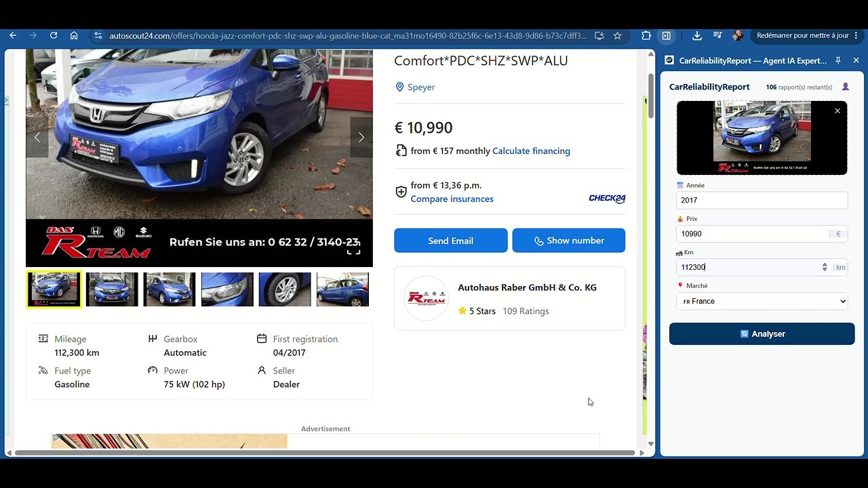This screenshot has height=488, width=868.
Task: View the 109 Ratings for the dealer
Action: (526, 311)
